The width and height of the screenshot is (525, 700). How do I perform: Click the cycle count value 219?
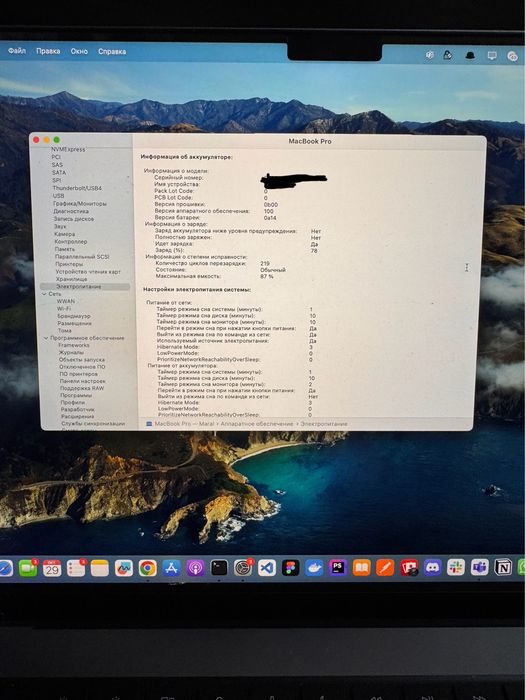[x=265, y=263]
